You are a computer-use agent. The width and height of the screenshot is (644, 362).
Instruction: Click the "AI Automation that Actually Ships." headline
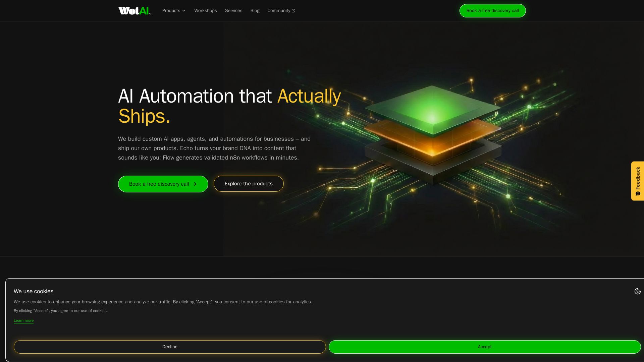[x=229, y=106]
